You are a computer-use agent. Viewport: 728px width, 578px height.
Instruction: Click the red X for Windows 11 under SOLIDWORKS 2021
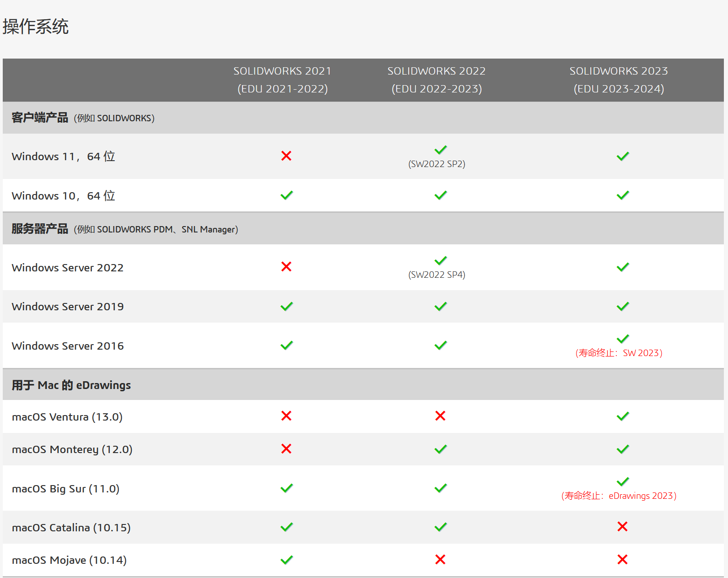pyautogui.click(x=286, y=156)
